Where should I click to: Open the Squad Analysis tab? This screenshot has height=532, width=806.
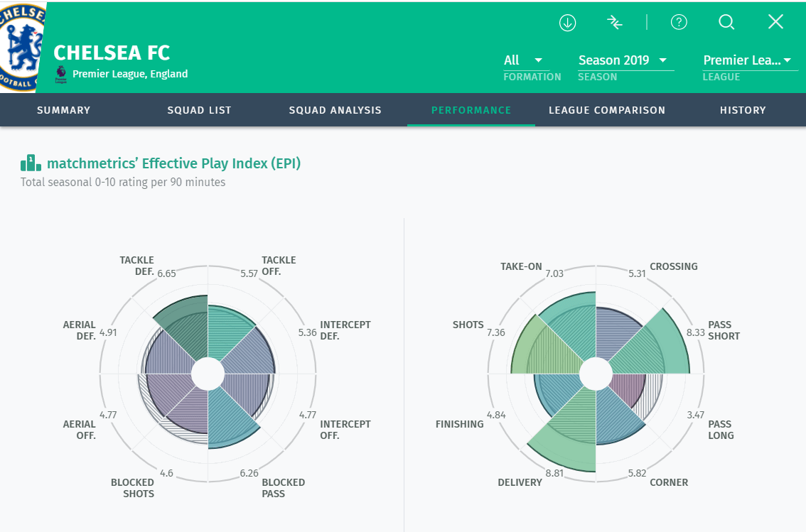[335, 110]
